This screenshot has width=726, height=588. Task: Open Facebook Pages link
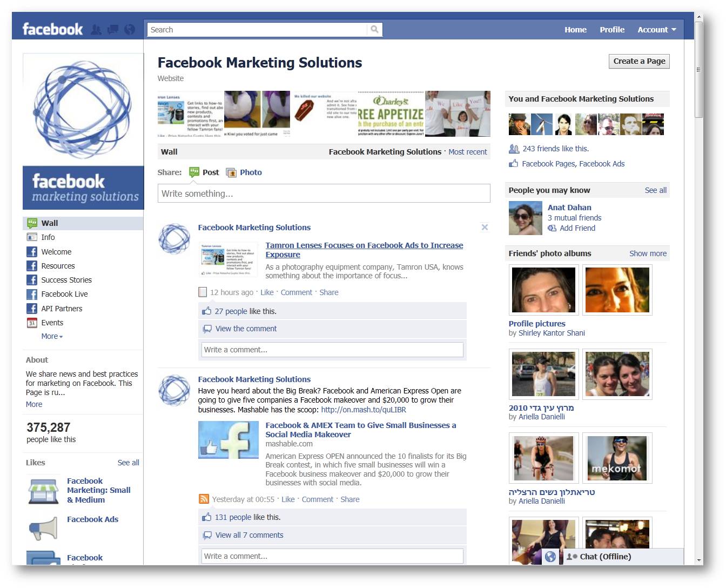548,164
